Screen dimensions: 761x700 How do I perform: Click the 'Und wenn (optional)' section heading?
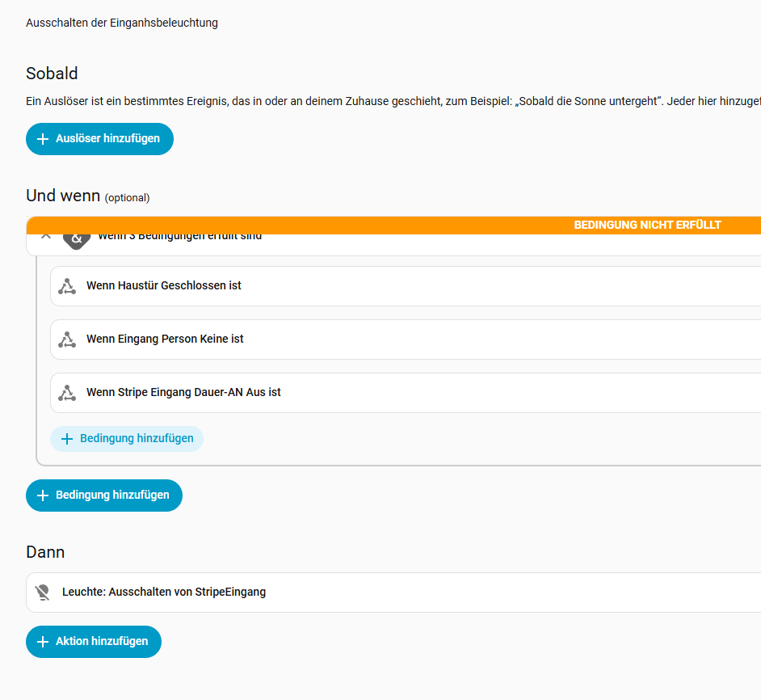pyautogui.click(x=87, y=196)
